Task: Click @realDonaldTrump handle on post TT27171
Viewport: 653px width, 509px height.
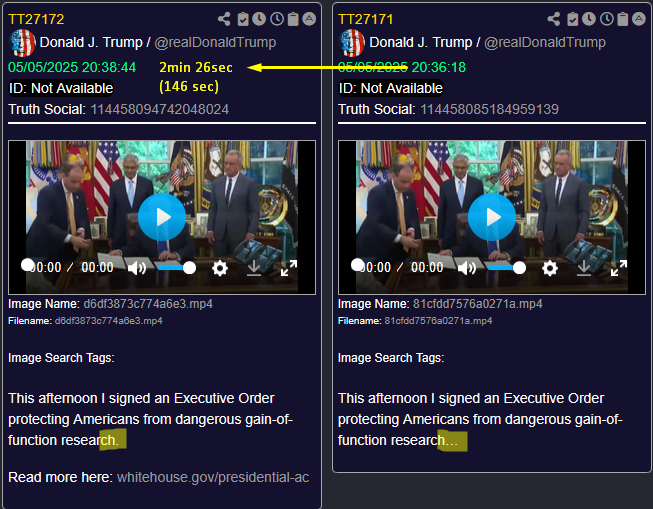Action: pyautogui.click(x=545, y=42)
